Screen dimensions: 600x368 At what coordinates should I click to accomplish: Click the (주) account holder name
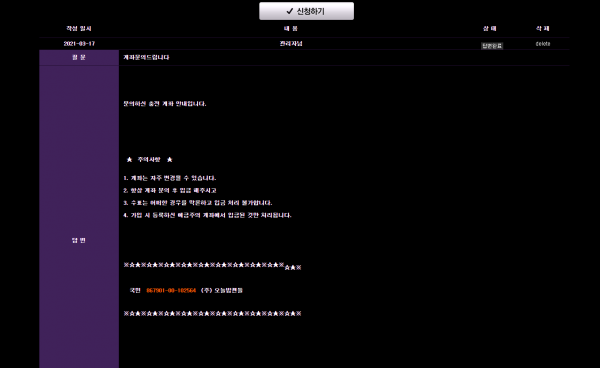(222, 290)
